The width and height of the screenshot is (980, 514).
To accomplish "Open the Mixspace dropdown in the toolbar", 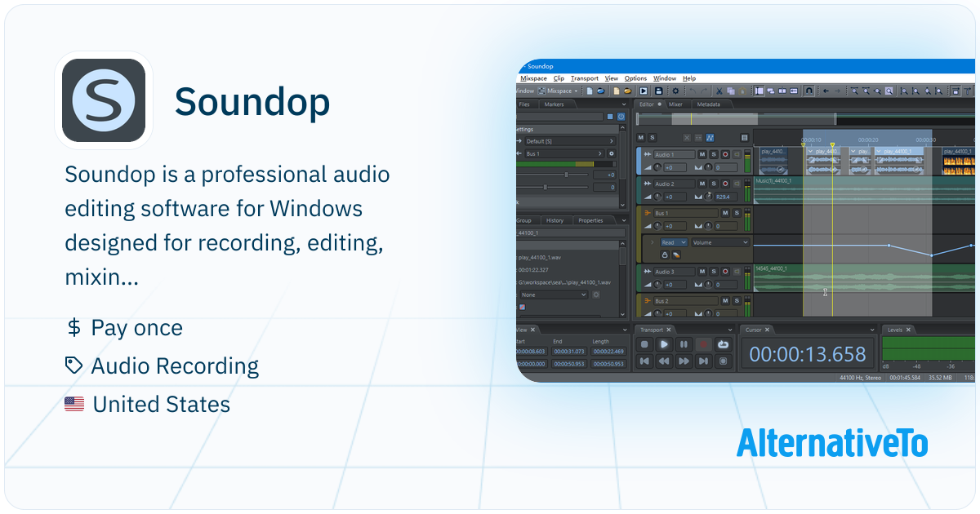I will pyautogui.click(x=557, y=91).
